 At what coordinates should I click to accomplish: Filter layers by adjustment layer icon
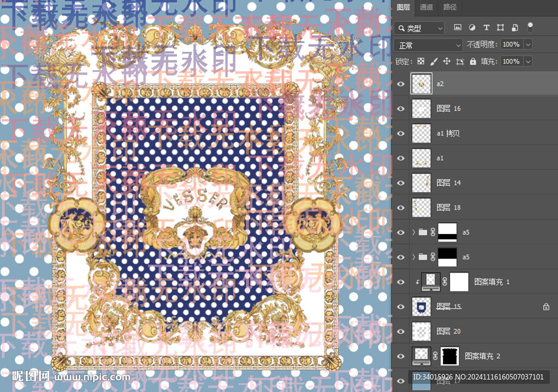pos(472,27)
